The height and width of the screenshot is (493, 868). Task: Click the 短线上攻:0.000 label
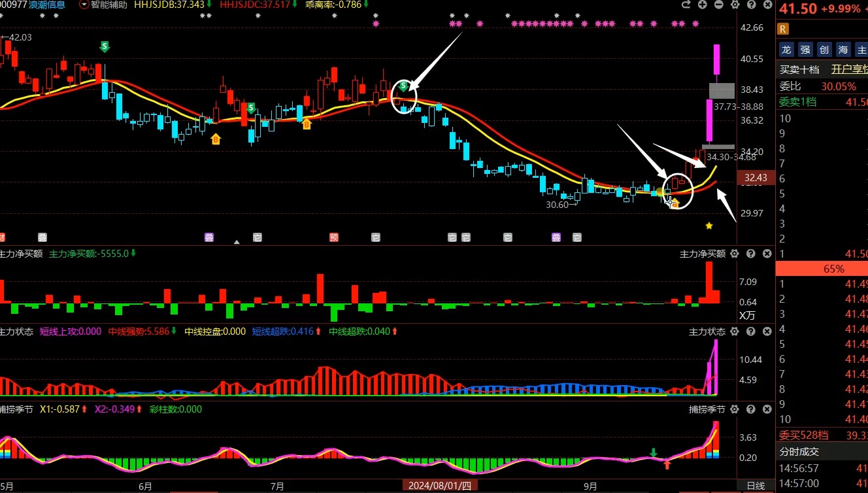pos(71,331)
